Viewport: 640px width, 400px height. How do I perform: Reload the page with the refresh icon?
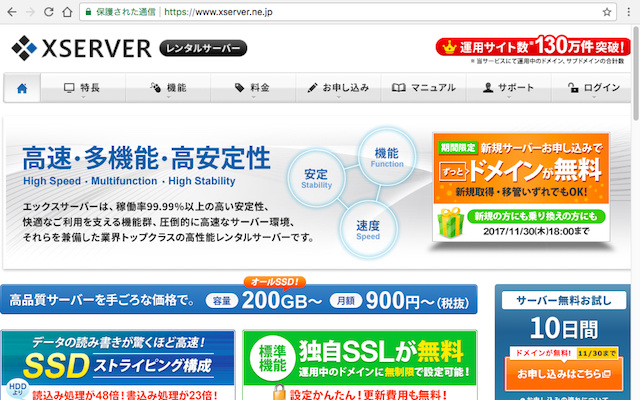pyautogui.click(x=65, y=12)
